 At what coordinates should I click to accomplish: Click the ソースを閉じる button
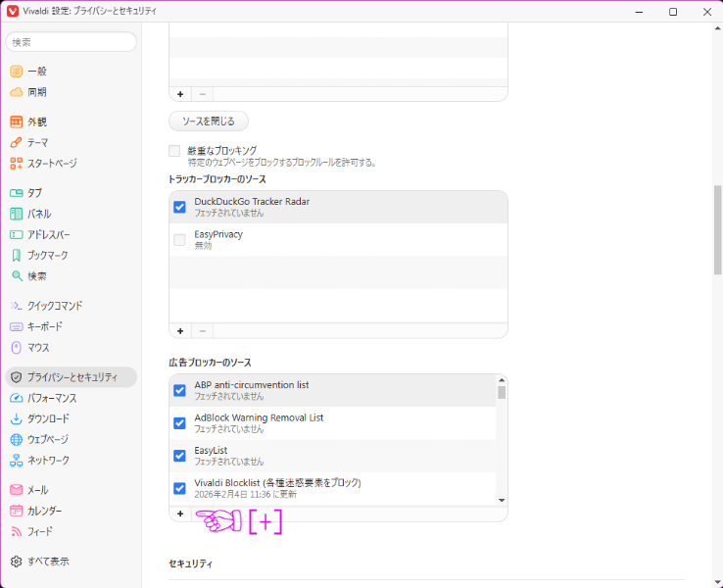(209, 122)
